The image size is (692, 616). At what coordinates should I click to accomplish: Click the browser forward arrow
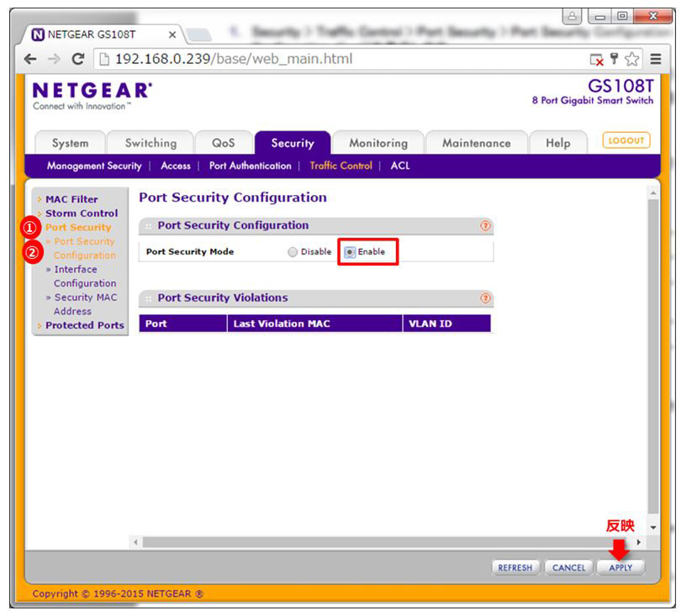(x=54, y=59)
